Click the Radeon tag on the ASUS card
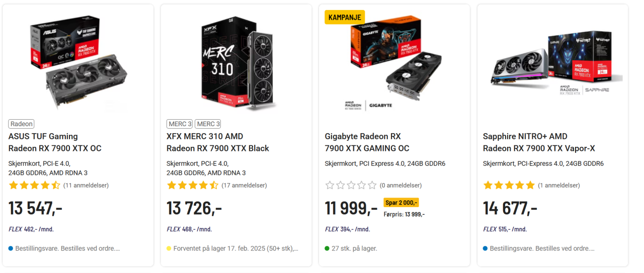 click(21, 124)
